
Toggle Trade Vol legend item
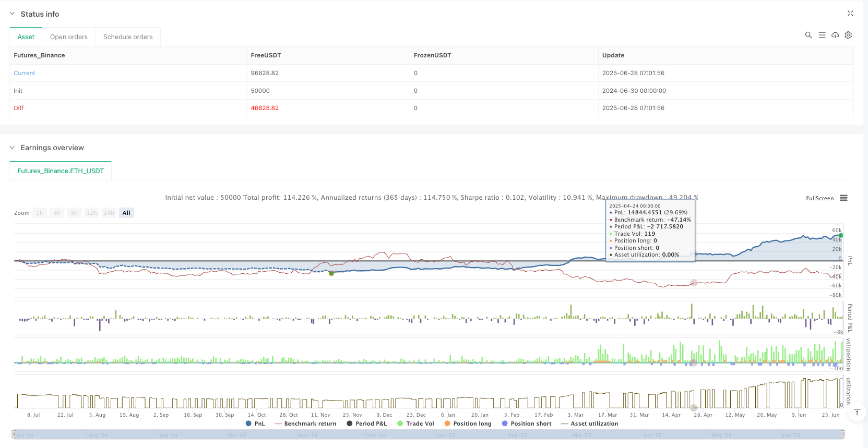415,423
